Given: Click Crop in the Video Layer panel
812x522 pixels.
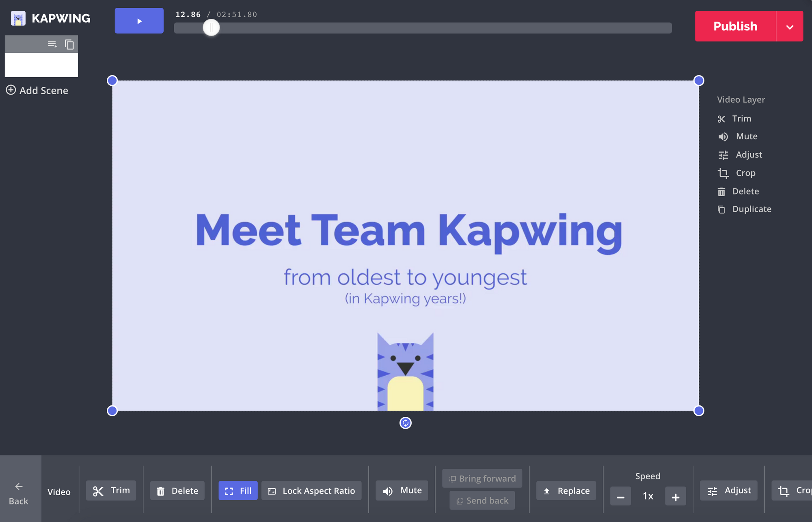Looking at the screenshot, I should 737,173.
